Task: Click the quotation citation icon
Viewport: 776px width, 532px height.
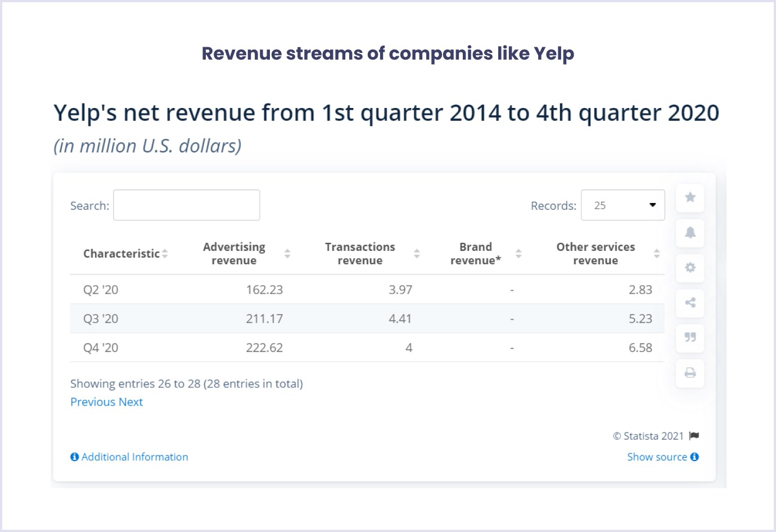Action: pos(690,337)
